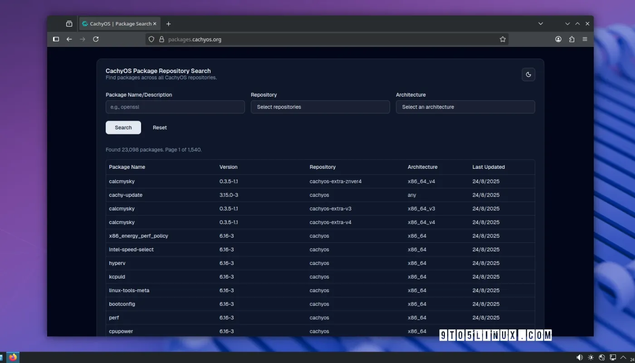This screenshot has height=363, width=635.
Task: Bookmark this page with star icon
Action: (x=503, y=39)
